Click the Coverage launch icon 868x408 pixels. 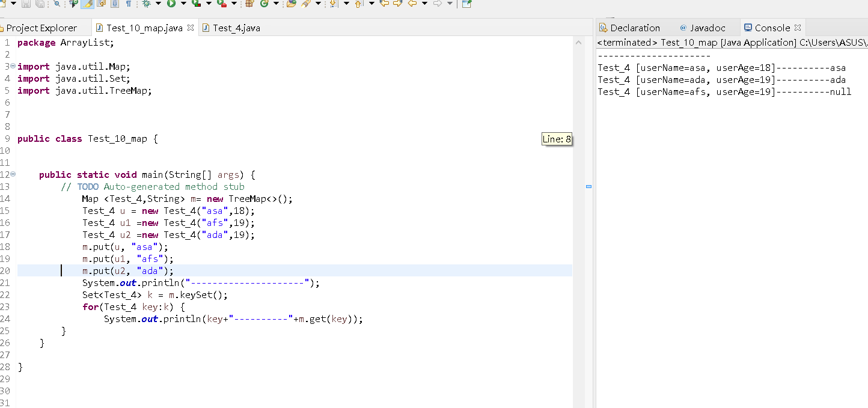(197, 4)
